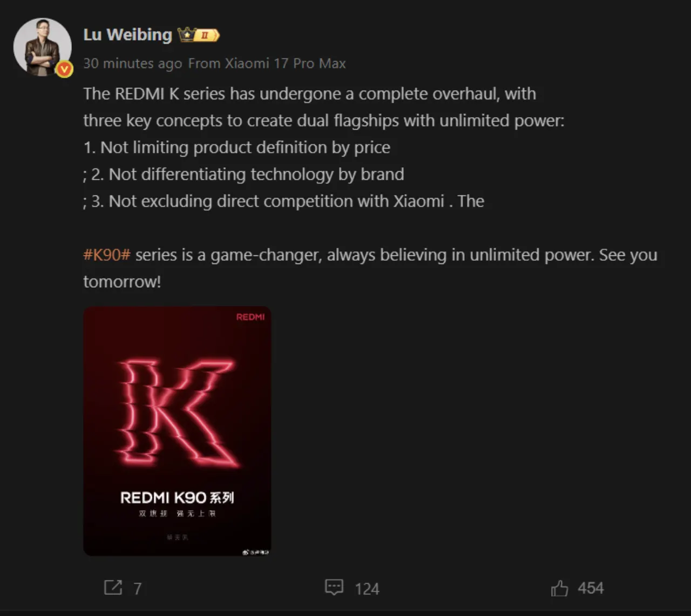Image resolution: width=691 pixels, height=616 pixels.
Task: Click 'REDMI K90' title text in poster
Action: click(163, 497)
